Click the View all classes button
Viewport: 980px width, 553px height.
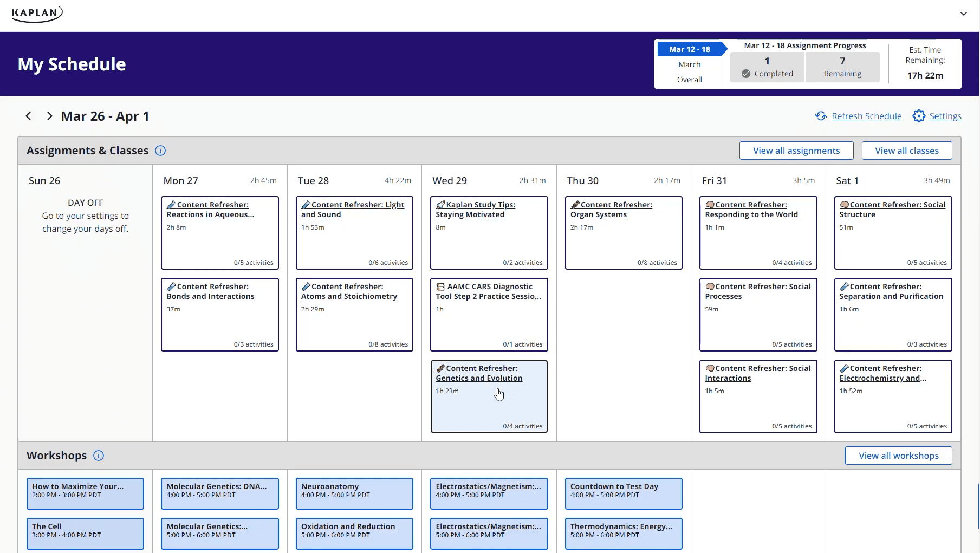click(x=906, y=151)
